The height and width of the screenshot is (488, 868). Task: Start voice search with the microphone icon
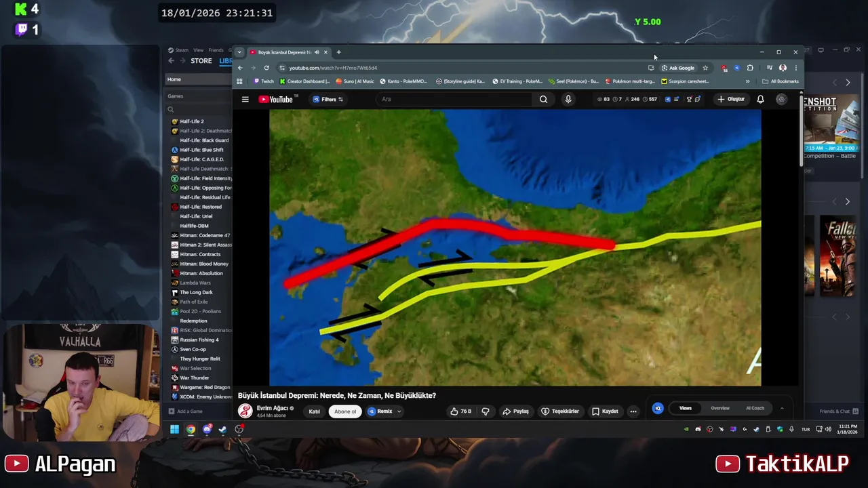tap(568, 99)
